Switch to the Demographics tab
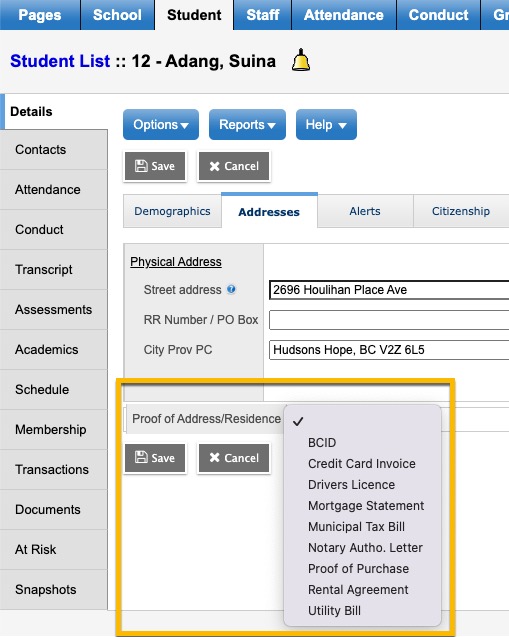This screenshot has width=509, height=637. tap(172, 211)
